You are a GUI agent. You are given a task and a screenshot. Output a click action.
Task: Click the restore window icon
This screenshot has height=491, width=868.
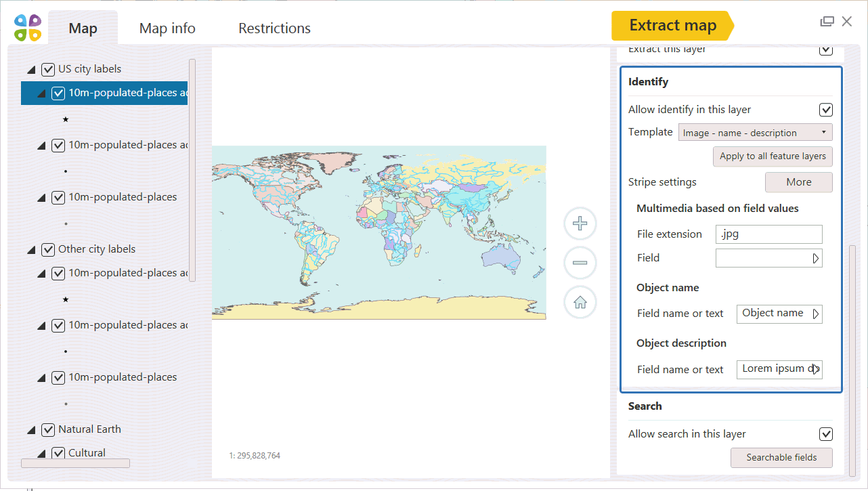tap(827, 22)
